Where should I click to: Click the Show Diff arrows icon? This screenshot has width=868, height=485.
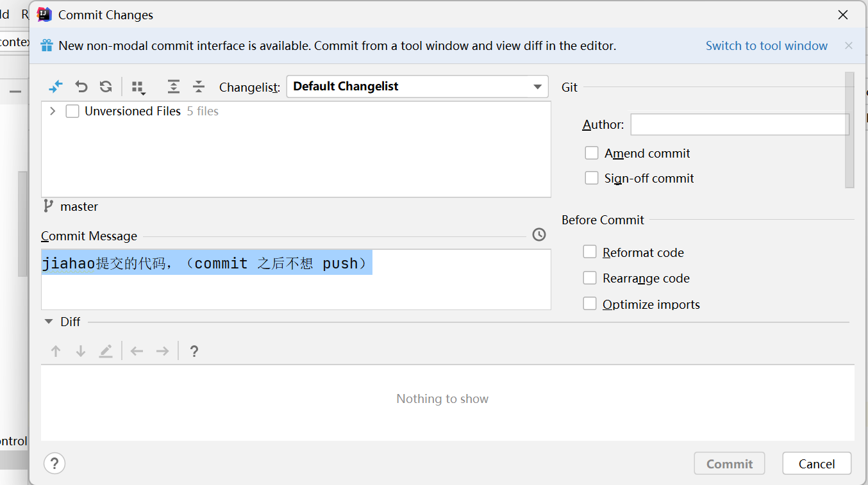(56, 86)
